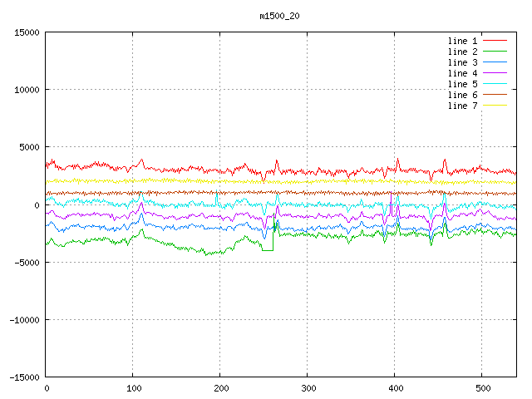Click the 5000 y-axis tick label
The image size is (532, 399).
pyautogui.click(x=29, y=147)
